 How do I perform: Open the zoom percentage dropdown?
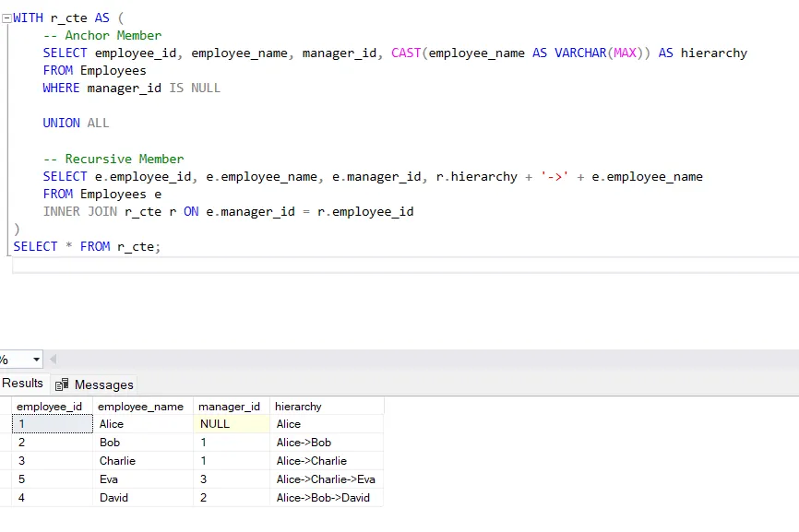21,359
